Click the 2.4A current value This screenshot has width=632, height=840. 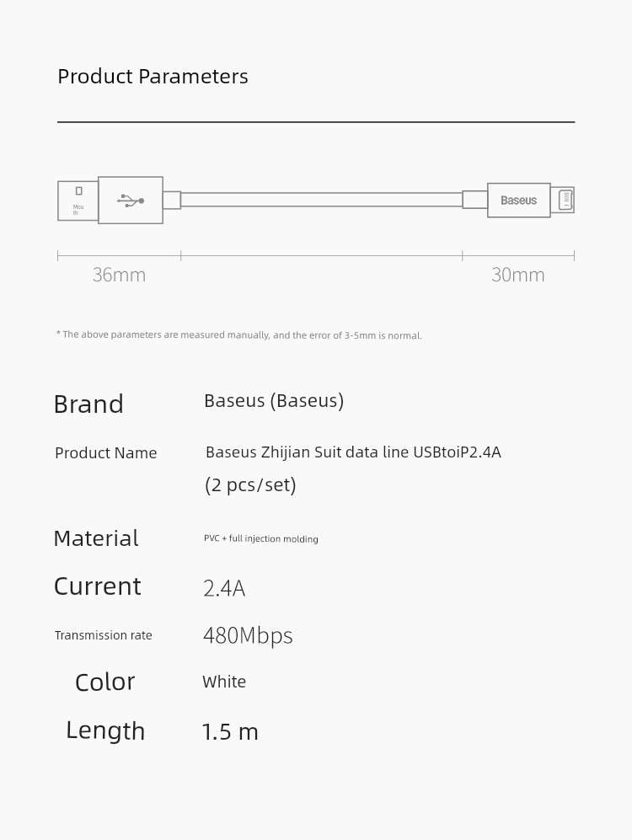[x=224, y=588]
